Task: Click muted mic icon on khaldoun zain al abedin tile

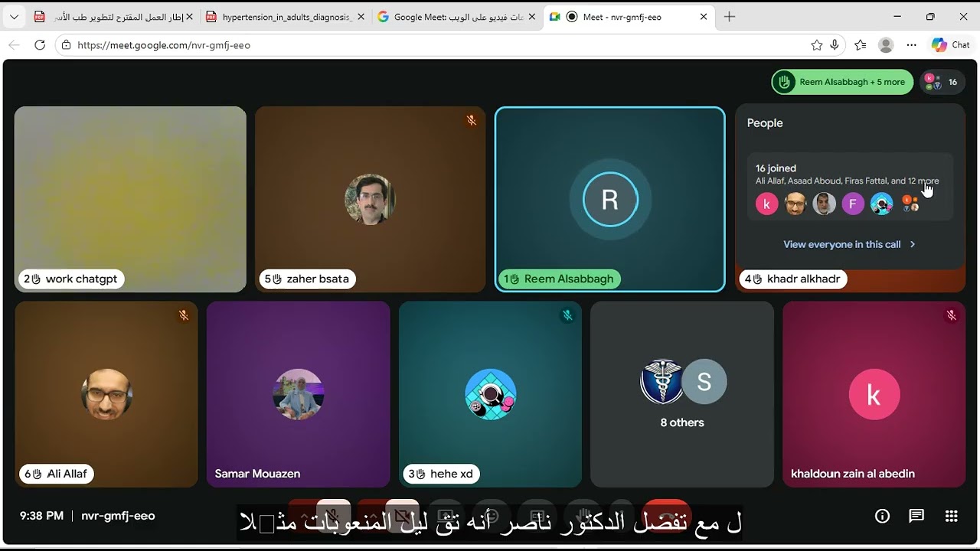Action: [951, 315]
